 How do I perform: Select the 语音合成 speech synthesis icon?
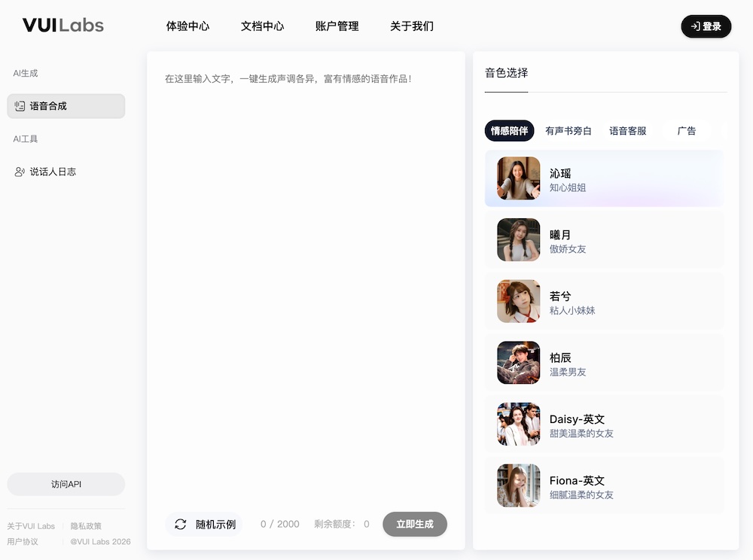coord(19,106)
